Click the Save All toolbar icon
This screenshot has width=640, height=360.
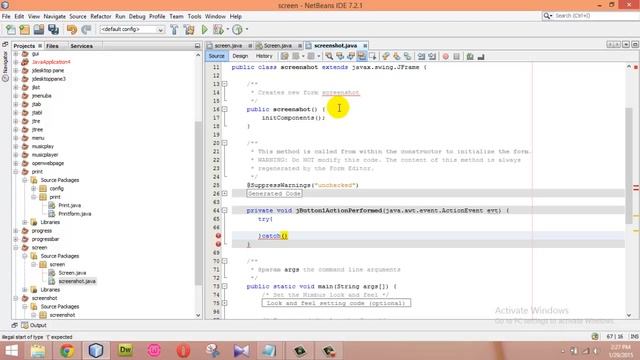tap(53, 29)
